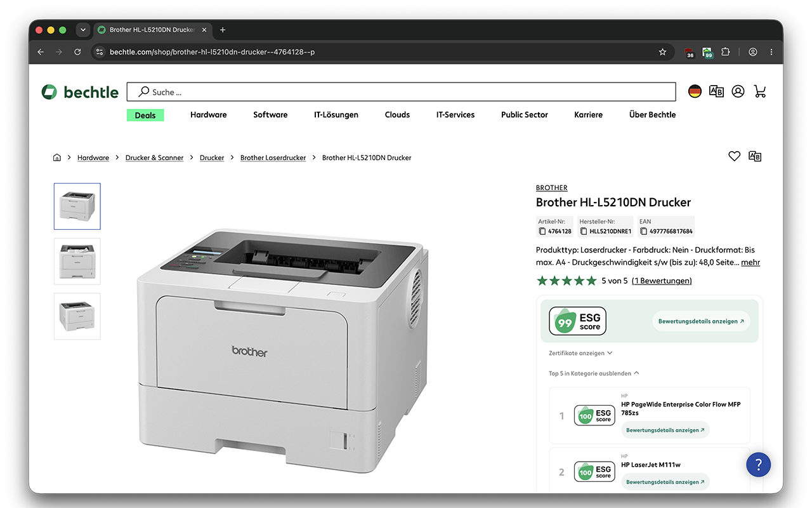This screenshot has height=508, width=812.
Task: Open the shopping cart
Action: tap(760, 91)
